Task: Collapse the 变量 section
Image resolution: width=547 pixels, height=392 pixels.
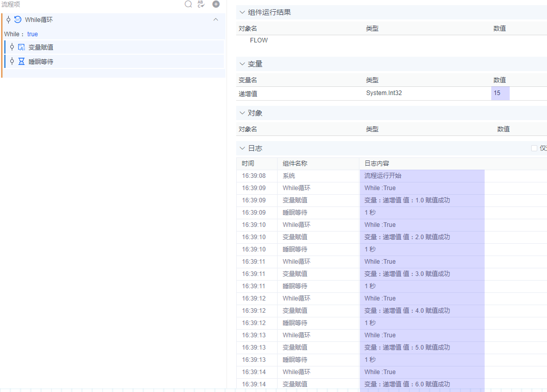Action: click(242, 63)
